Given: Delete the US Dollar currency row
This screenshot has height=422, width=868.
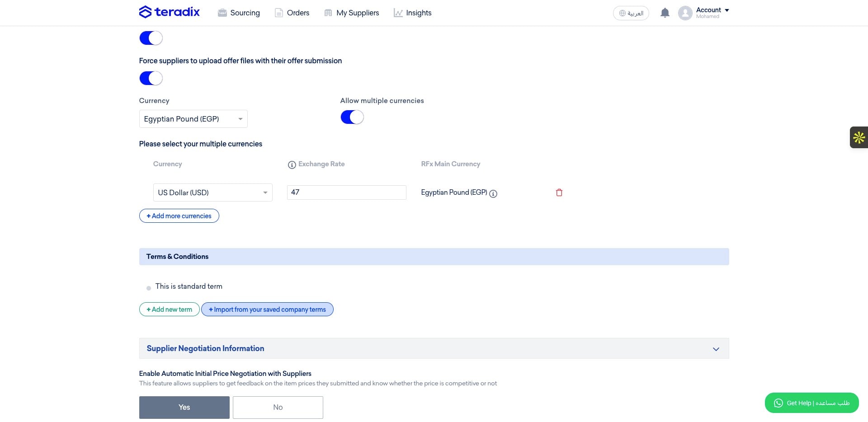Looking at the screenshot, I should tap(559, 192).
